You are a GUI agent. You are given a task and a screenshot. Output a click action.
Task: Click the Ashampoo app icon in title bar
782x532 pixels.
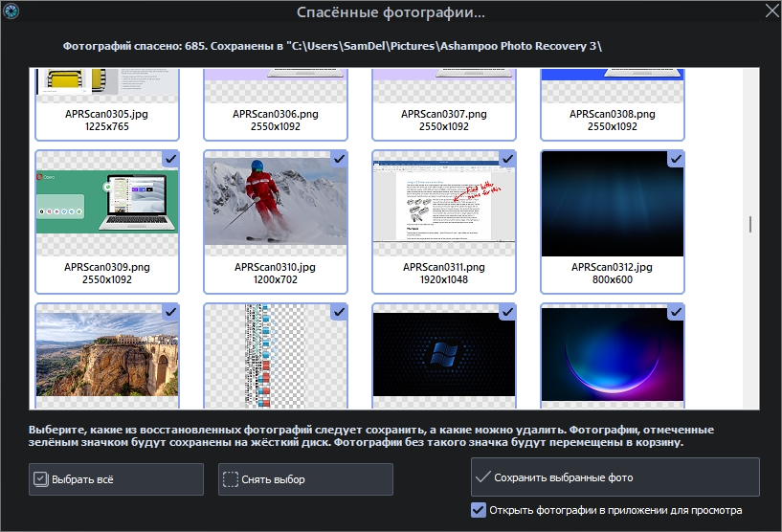click(x=11, y=11)
